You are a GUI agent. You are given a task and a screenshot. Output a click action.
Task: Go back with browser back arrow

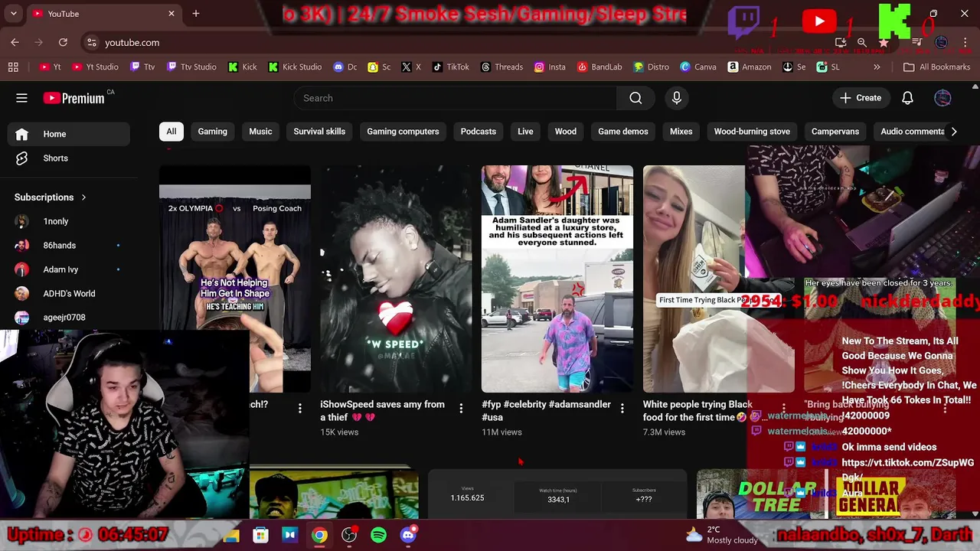15,42
